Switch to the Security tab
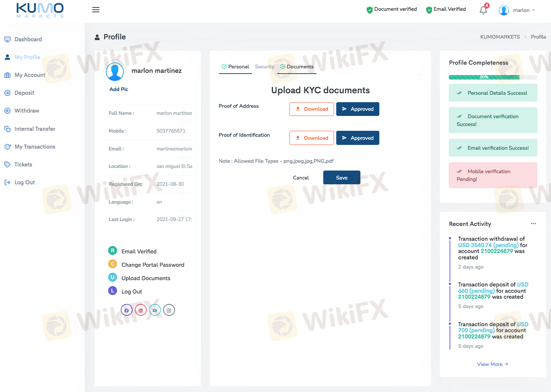This screenshot has width=551, height=392. 264,67
